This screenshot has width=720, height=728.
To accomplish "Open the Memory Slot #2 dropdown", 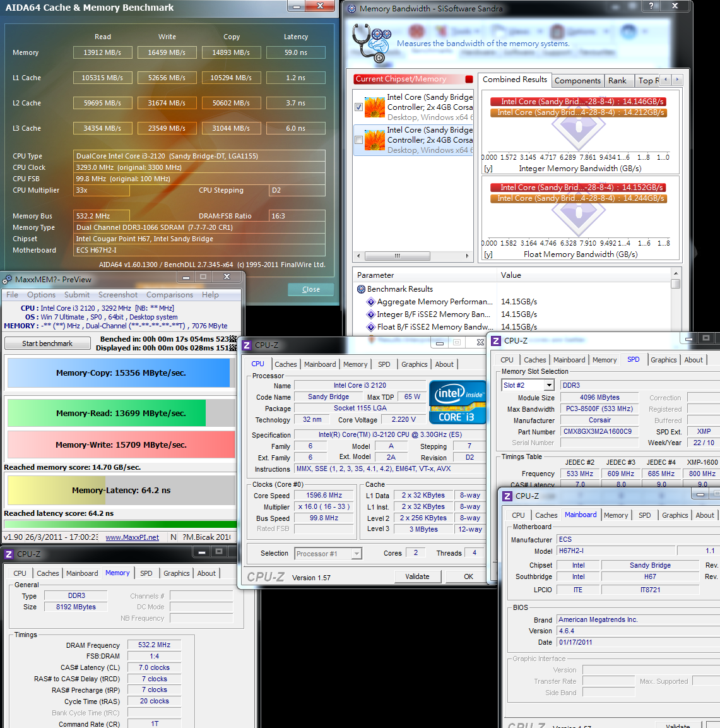I will (x=549, y=385).
